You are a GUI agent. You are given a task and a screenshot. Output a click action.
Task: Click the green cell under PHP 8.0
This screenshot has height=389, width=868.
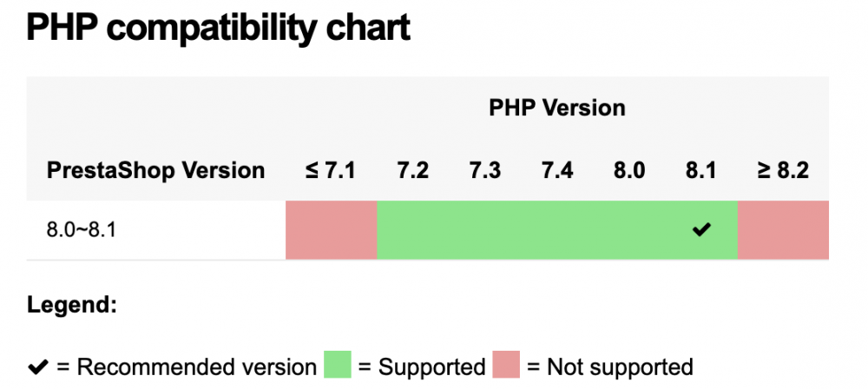pos(629,230)
